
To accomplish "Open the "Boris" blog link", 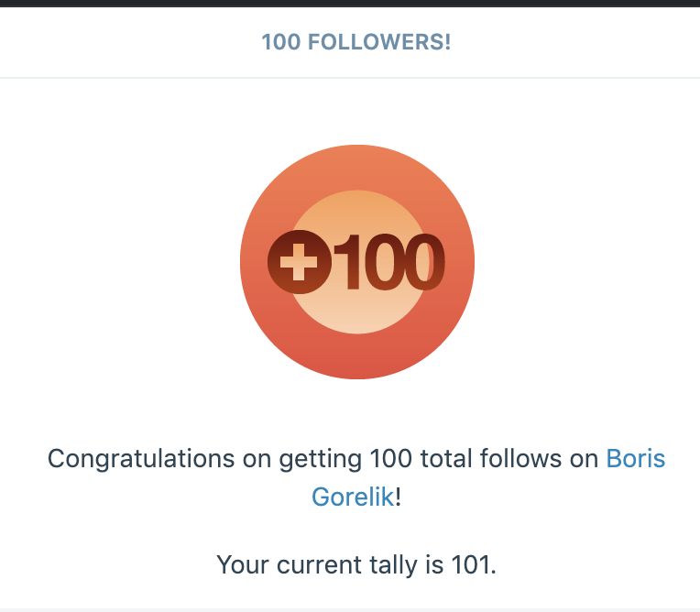I will 635,458.
